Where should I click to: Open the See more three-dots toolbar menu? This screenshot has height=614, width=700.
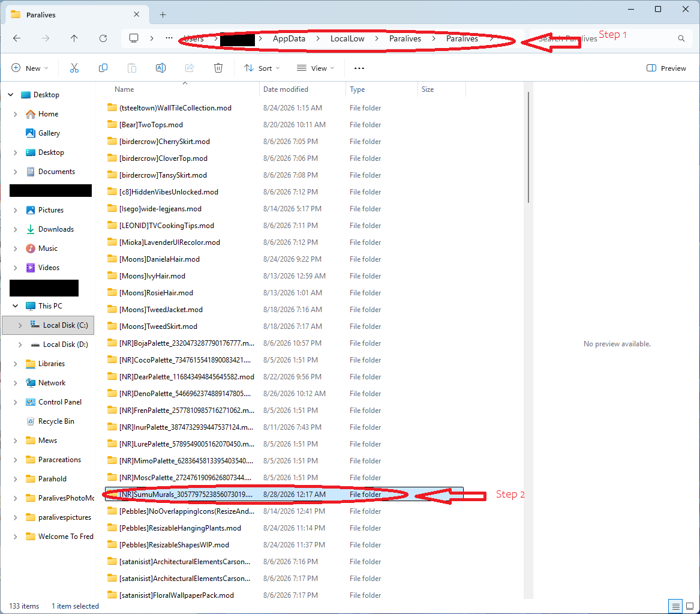point(359,68)
